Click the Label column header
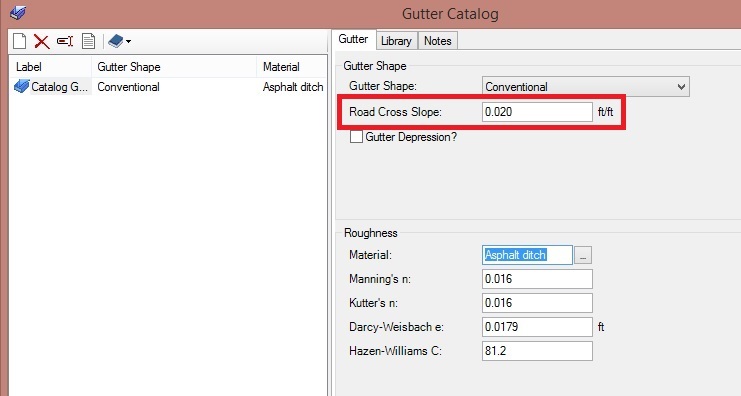The width and height of the screenshot is (741, 396). click(x=51, y=67)
